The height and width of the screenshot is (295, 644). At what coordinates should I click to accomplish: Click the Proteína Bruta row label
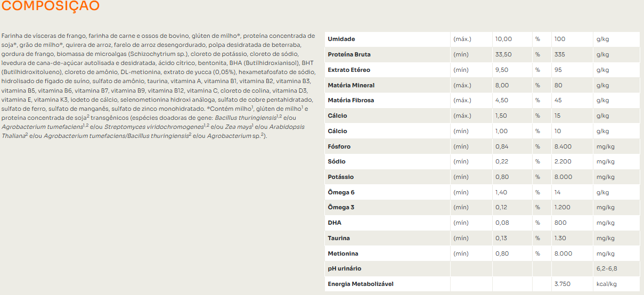click(349, 54)
